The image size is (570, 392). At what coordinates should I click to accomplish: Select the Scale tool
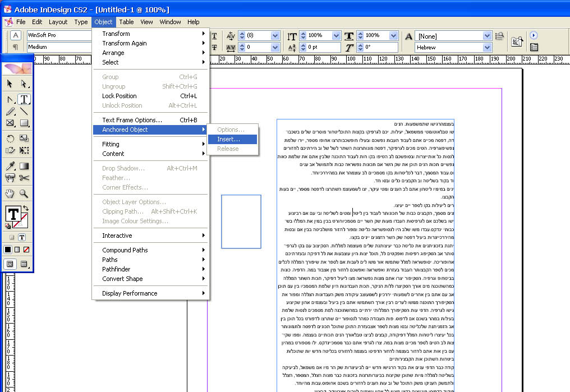pyautogui.click(x=24, y=139)
